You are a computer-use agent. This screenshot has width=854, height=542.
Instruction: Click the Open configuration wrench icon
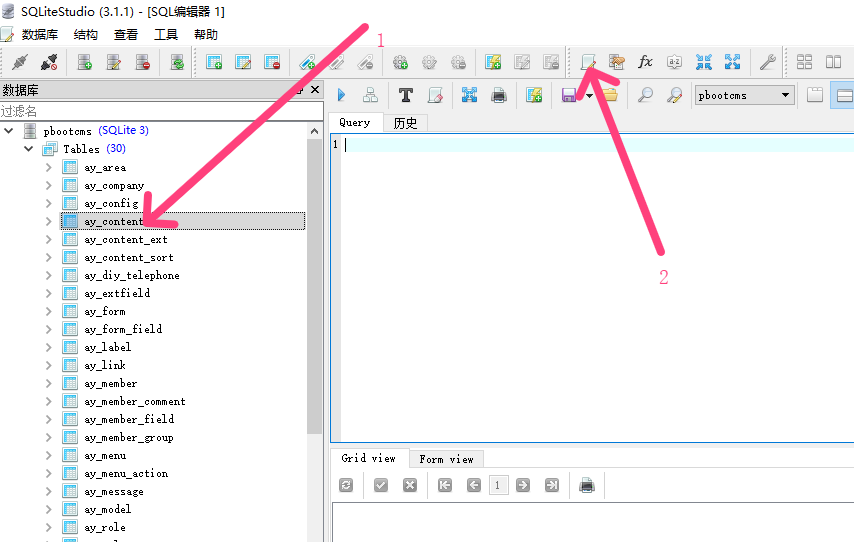[x=767, y=62]
